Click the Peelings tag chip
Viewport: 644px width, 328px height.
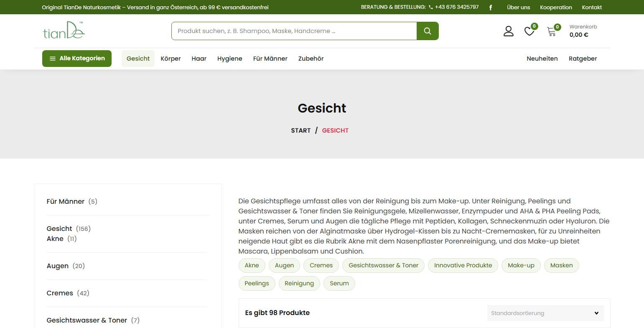click(x=257, y=283)
